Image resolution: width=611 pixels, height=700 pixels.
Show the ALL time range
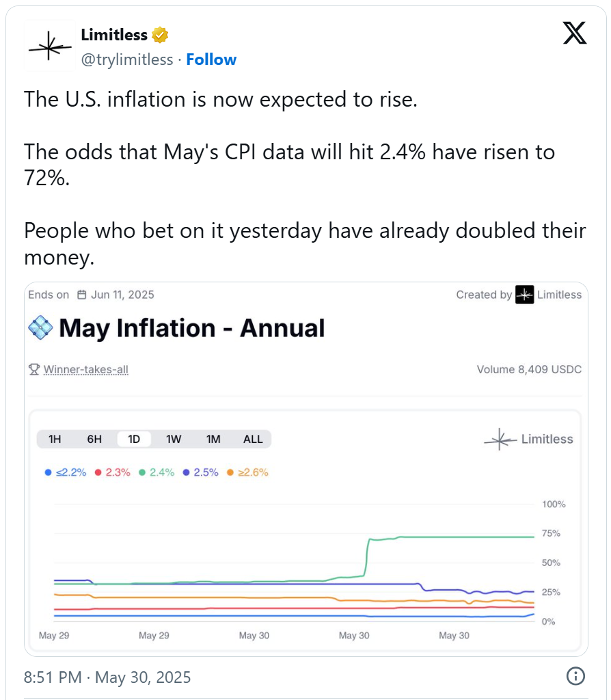pyautogui.click(x=253, y=439)
